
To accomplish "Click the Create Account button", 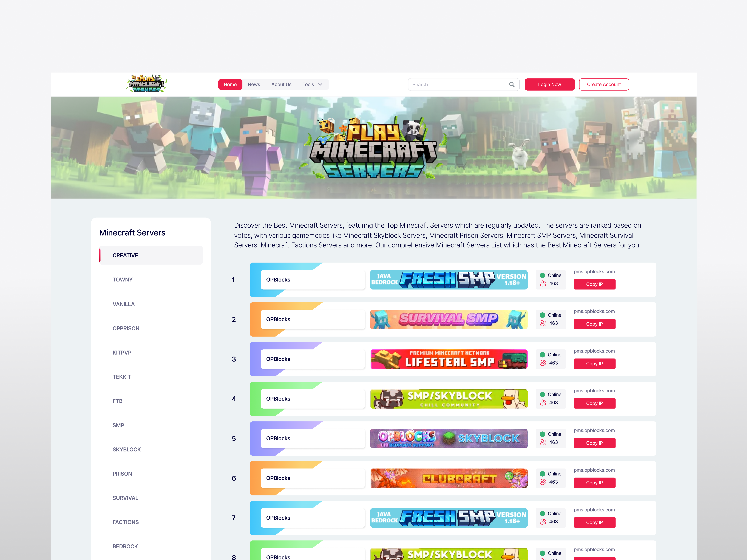I will tap(604, 84).
